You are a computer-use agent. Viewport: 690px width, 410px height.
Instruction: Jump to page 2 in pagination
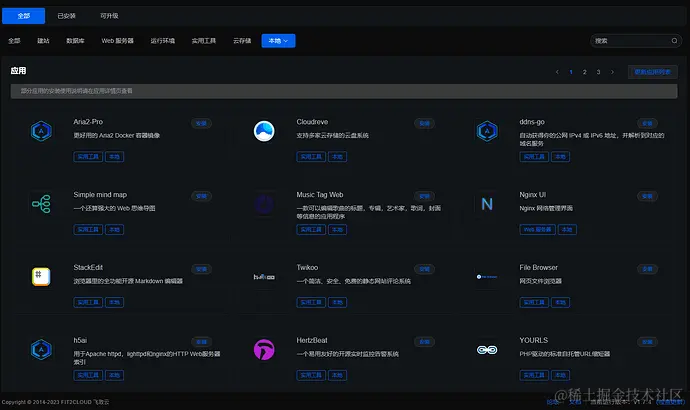(x=584, y=72)
